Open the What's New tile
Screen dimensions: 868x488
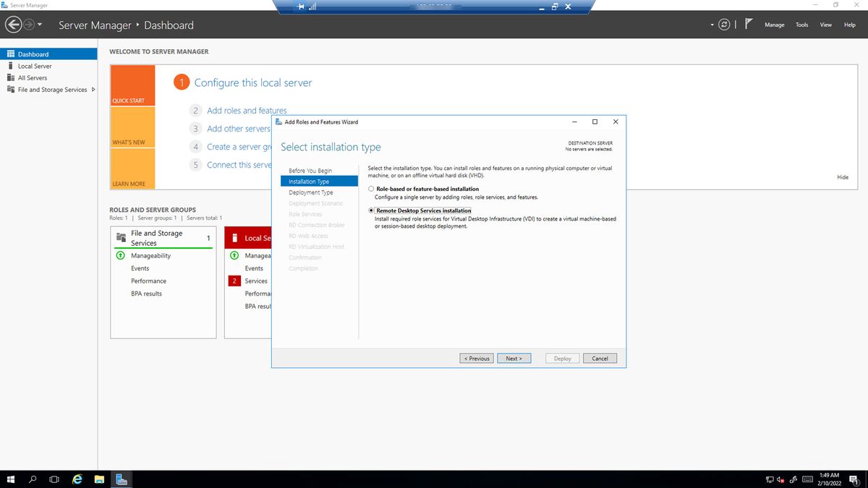tap(132, 127)
